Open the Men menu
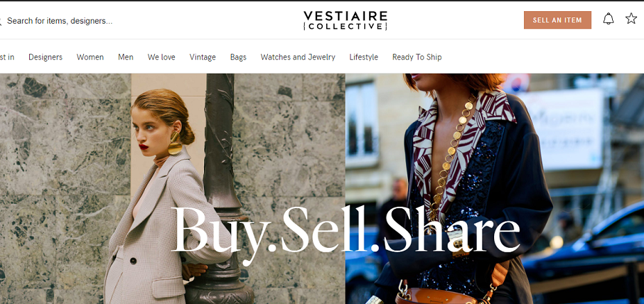 coord(126,57)
